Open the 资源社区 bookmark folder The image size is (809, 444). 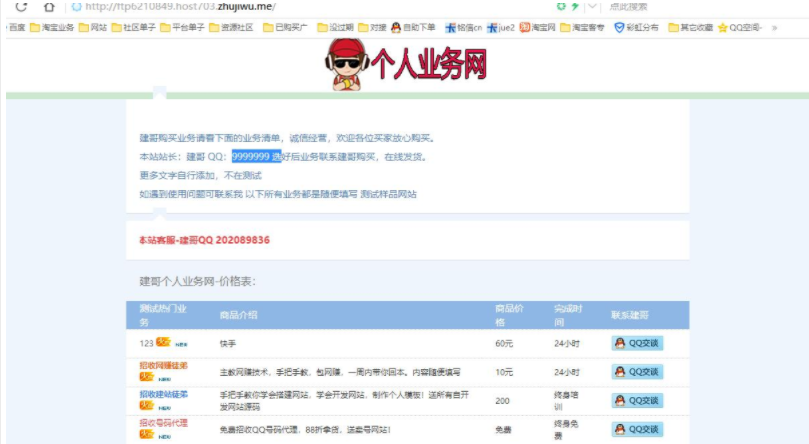coord(231,27)
